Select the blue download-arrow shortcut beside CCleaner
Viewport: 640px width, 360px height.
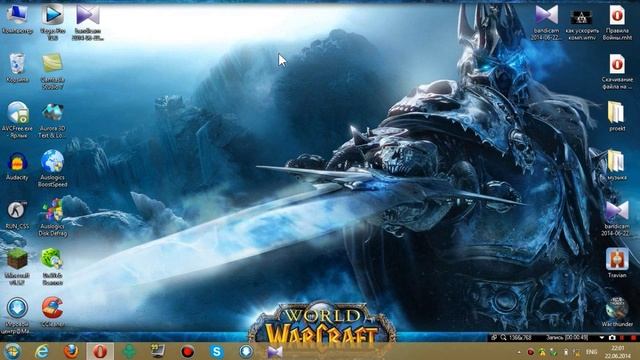[17, 315]
